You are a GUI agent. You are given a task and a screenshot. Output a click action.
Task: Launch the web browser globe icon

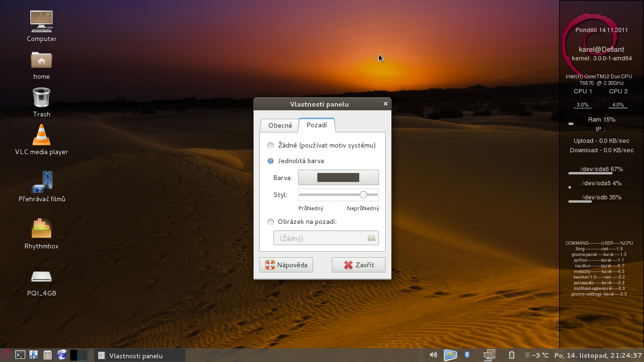(62, 355)
